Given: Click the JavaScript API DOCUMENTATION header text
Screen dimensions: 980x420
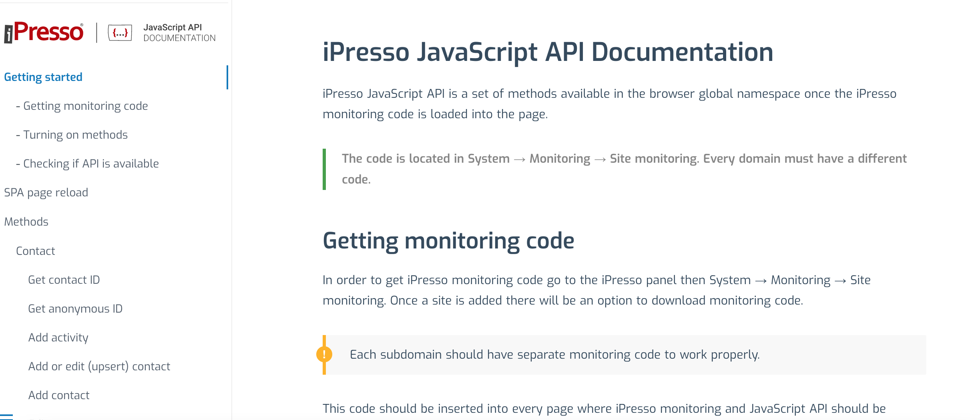Looking at the screenshot, I should pos(179,32).
